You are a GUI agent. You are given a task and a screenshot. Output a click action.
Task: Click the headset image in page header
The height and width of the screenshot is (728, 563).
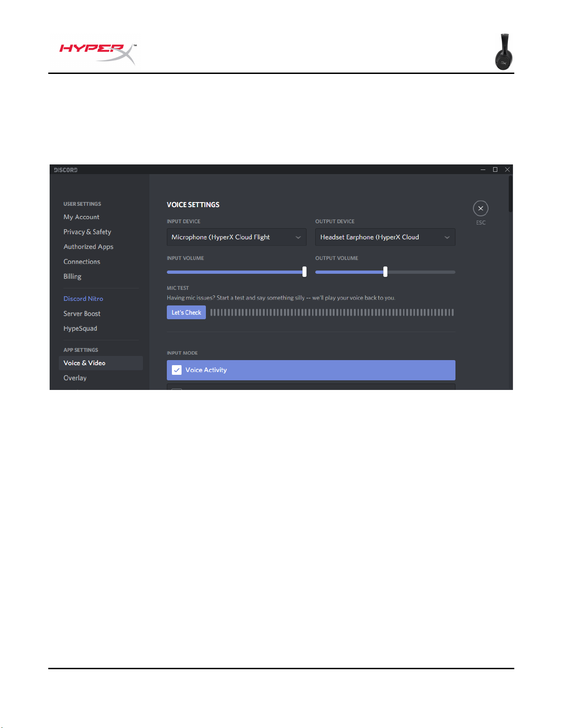504,52
